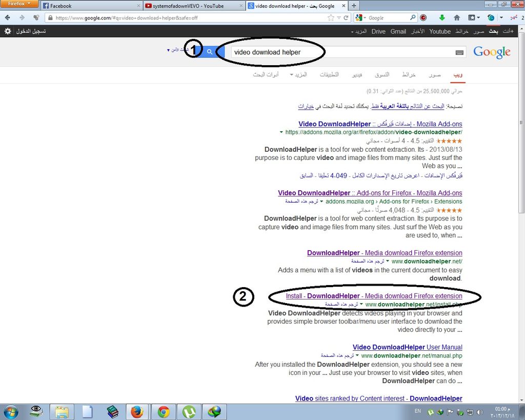Open the stacked books app on the taskbar
The width and height of the screenshot is (525, 420).
point(113,412)
